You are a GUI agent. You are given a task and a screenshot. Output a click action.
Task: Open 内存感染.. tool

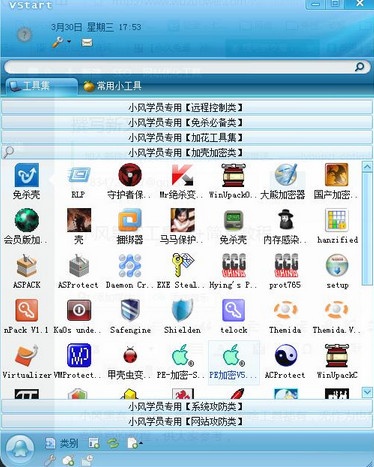coord(285,227)
